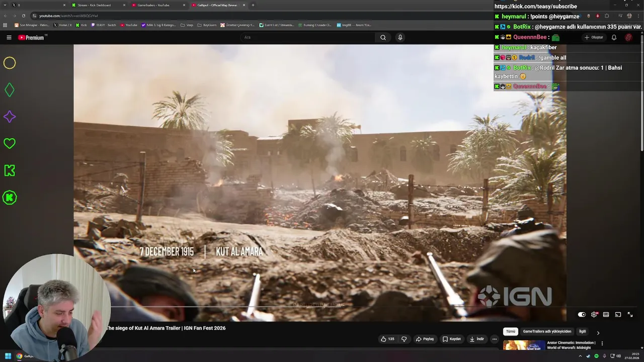Focus the YouTube Ara search field
644x362 pixels.
[307, 37]
